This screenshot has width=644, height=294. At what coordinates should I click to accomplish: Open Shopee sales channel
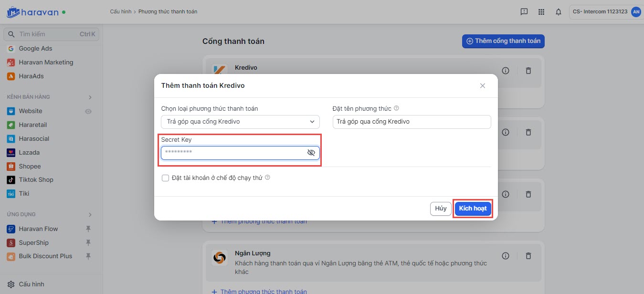point(30,167)
